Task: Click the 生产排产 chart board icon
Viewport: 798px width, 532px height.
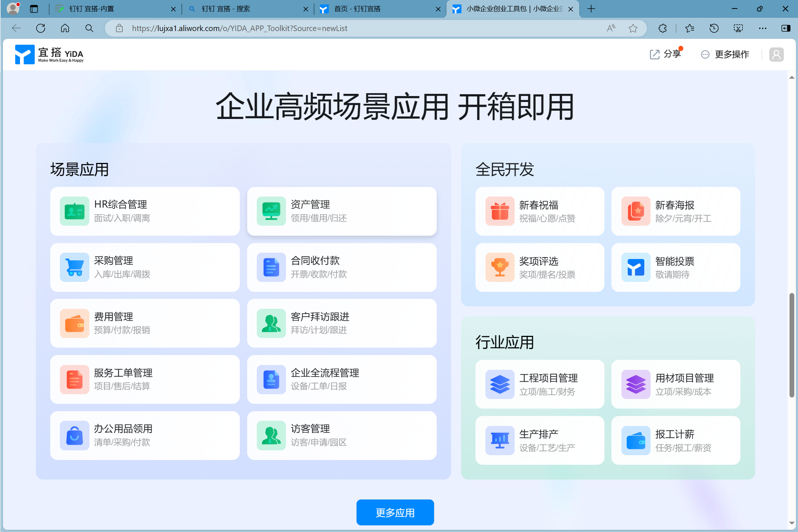Action: [500, 440]
